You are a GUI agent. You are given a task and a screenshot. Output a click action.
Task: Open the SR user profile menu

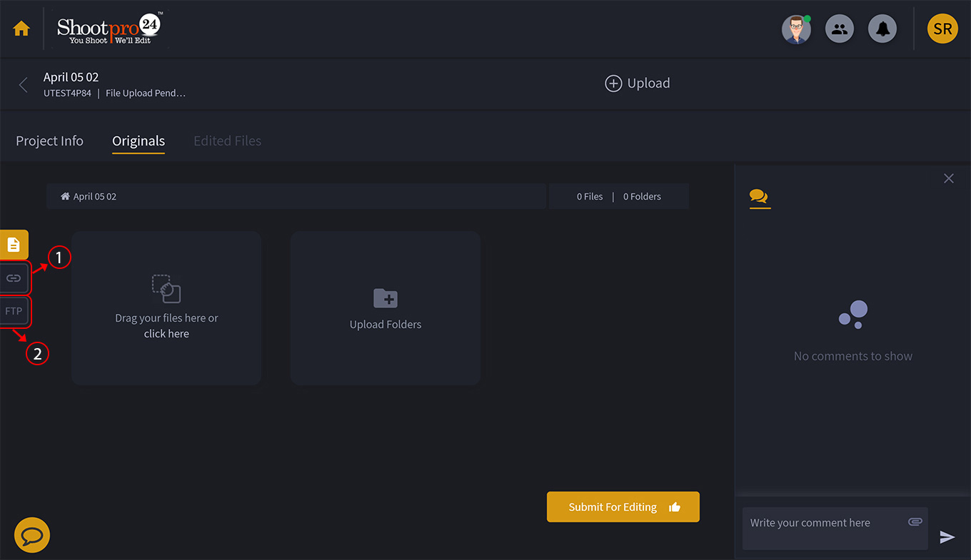942,29
